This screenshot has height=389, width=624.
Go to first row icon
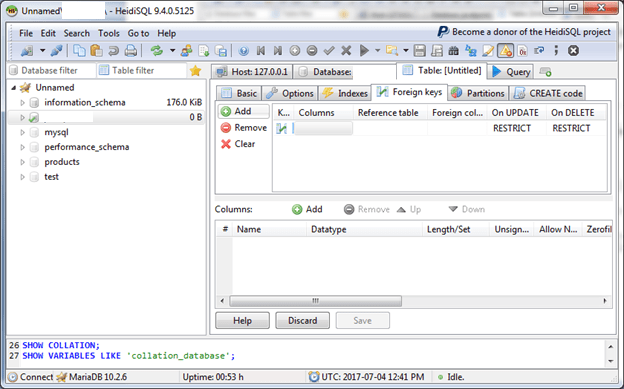tap(261, 51)
